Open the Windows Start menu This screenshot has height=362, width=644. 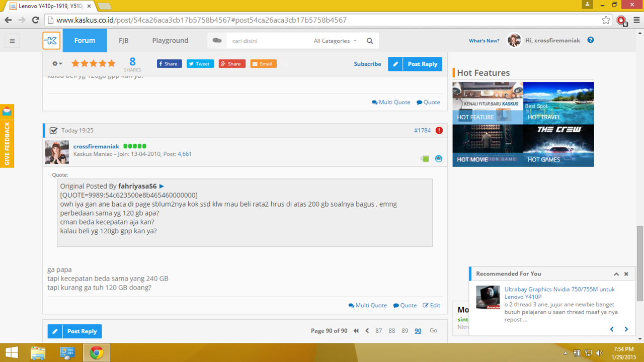(x=12, y=352)
